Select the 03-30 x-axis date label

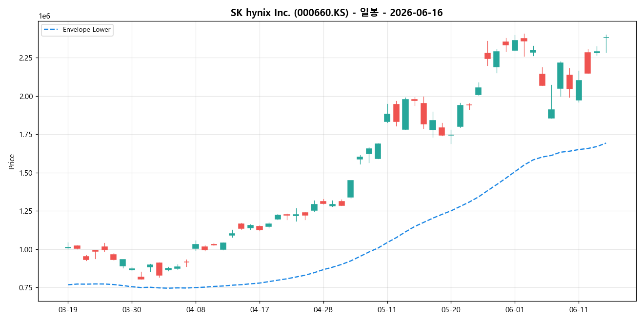[x=132, y=309]
